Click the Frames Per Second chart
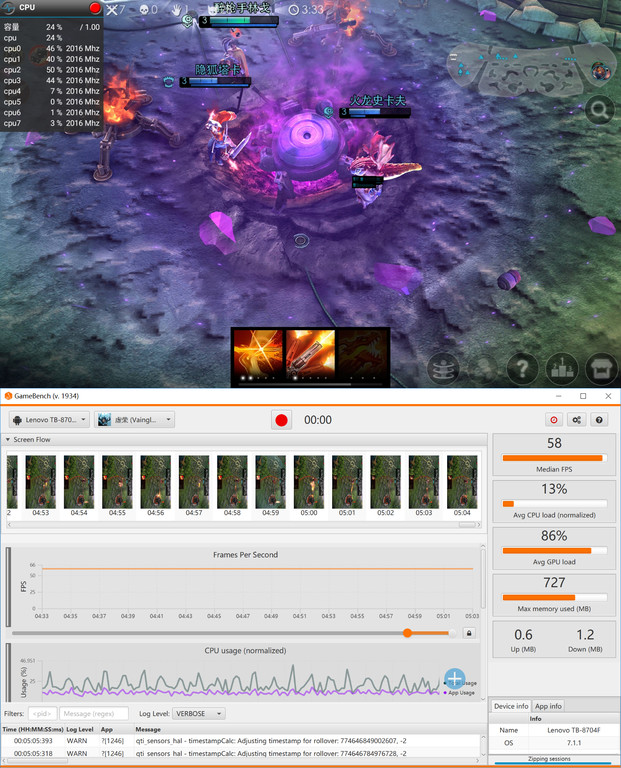 [x=245, y=585]
